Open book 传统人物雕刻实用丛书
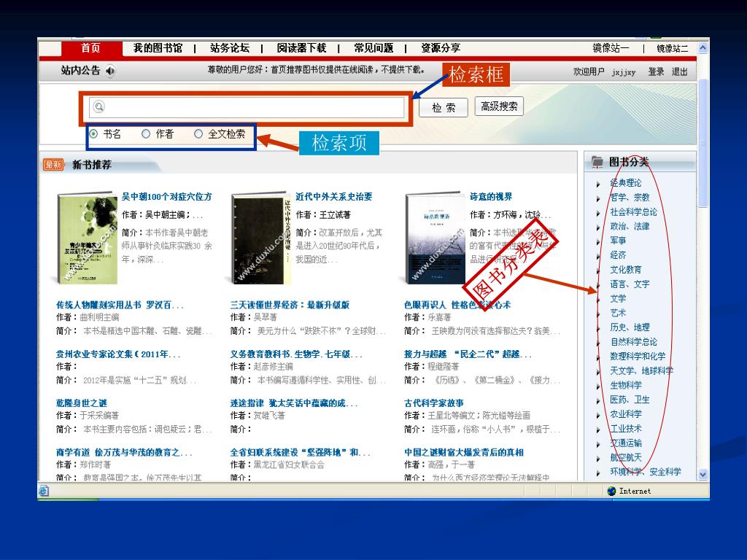This screenshot has height=560, width=747. (x=120, y=305)
